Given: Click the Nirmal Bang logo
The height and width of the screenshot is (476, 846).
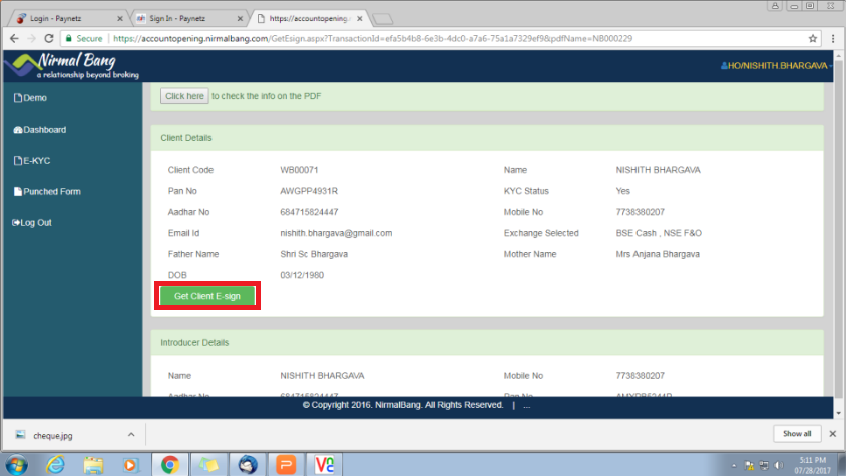Looking at the screenshot, I should (x=70, y=66).
